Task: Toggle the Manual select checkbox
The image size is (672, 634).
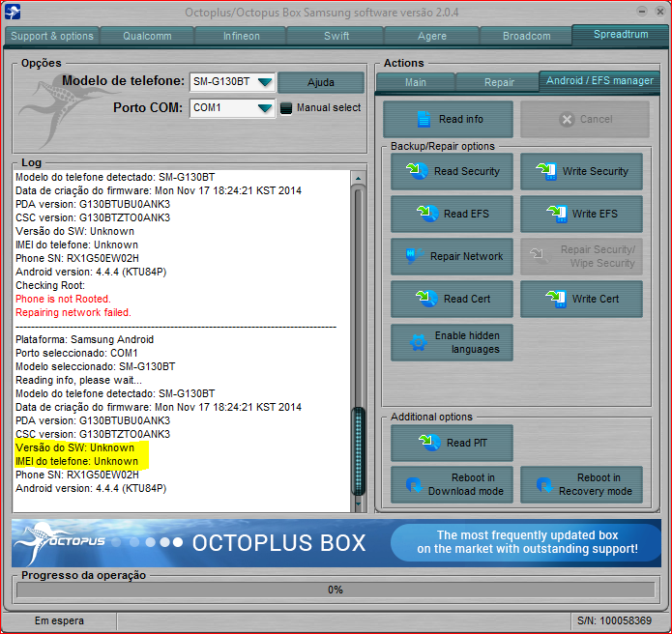Action: 286,108
